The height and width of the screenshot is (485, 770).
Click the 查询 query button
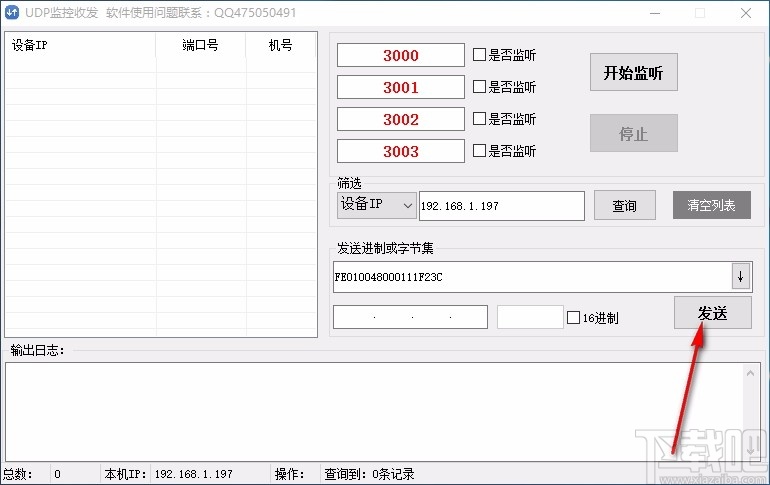coord(625,205)
